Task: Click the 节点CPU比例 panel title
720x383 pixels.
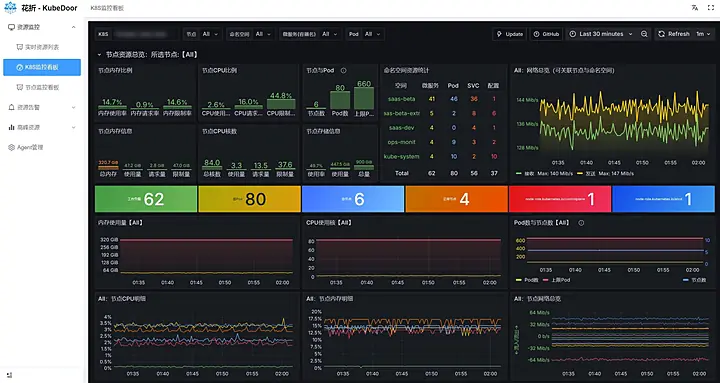Action: click(219, 71)
